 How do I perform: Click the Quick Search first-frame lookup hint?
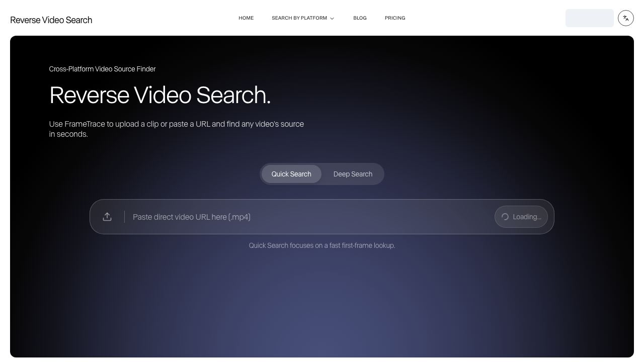[x=322, y=245]
